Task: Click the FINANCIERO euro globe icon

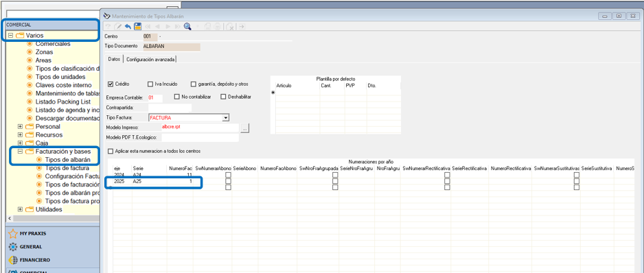Action: point(13,260)
